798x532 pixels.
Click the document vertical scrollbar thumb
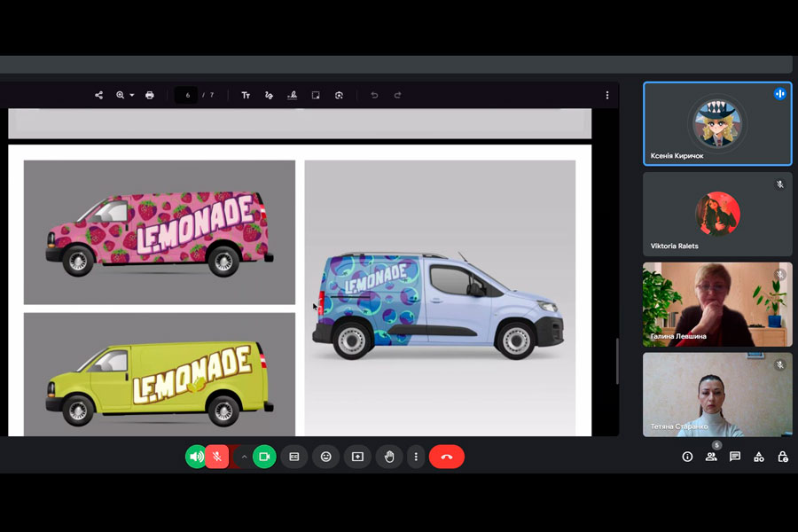(x=617, y=361)
